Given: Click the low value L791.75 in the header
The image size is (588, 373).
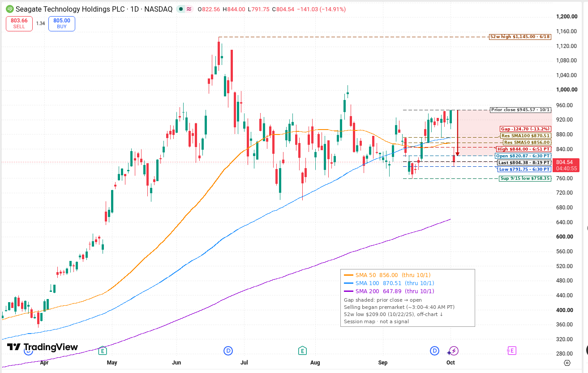Looking at the screenshot, I should tap(259, 9).
